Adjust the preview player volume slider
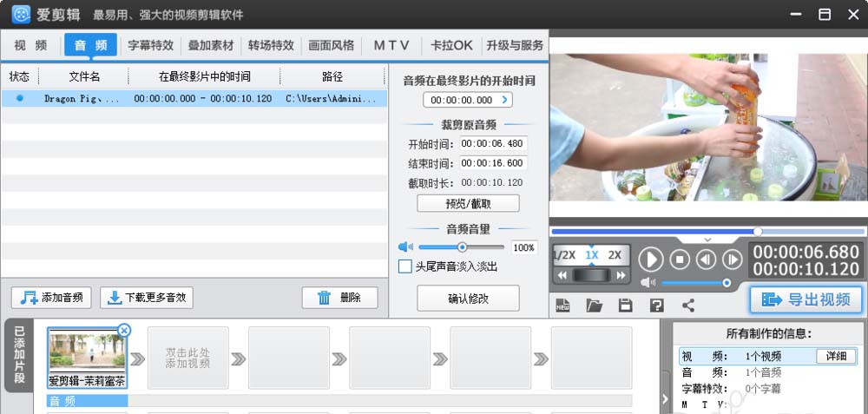 click(x=695, y=283)
